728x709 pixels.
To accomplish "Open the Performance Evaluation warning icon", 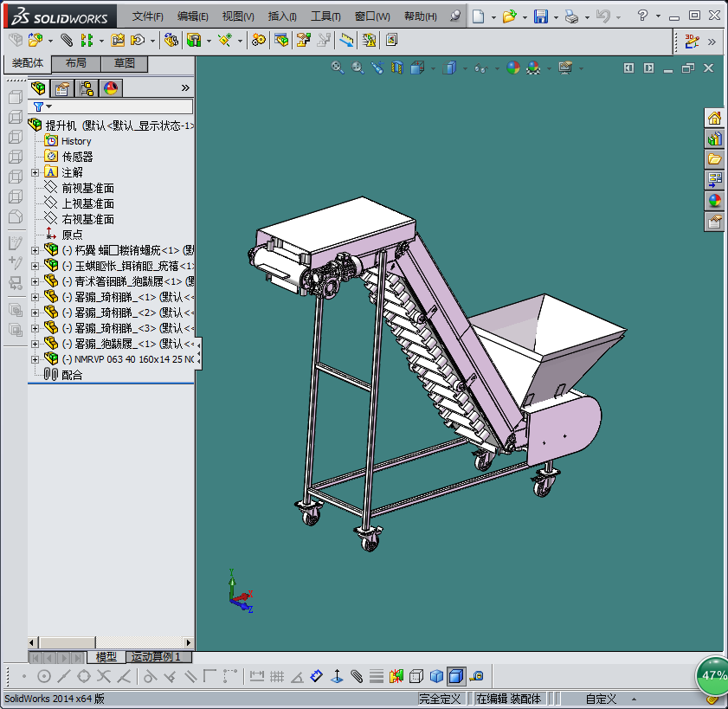I will click(x=369, y=41).
